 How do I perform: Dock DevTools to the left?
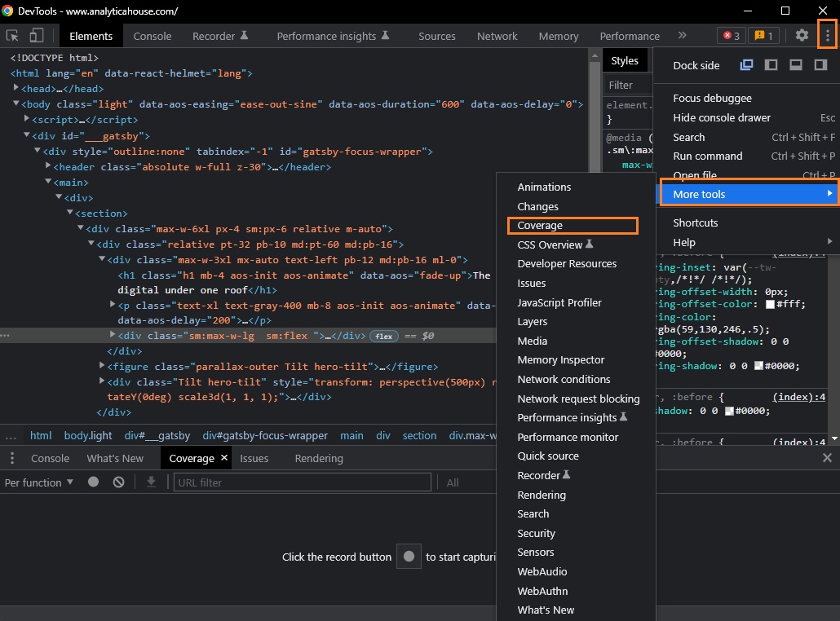[x=771, y=65]
